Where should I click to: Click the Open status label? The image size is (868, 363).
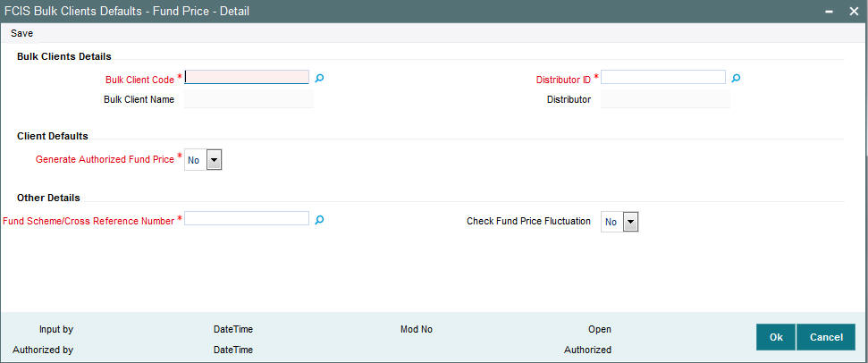tap(600, 329)
